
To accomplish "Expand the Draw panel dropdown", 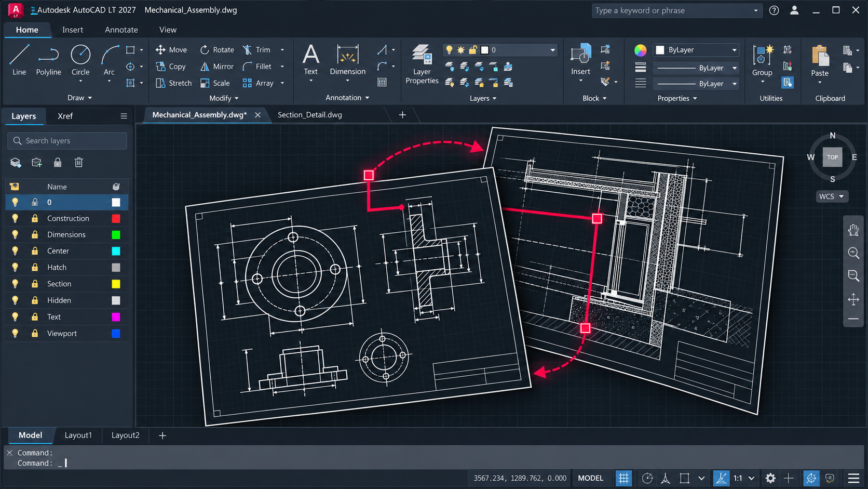I will (x=79, y=98).
